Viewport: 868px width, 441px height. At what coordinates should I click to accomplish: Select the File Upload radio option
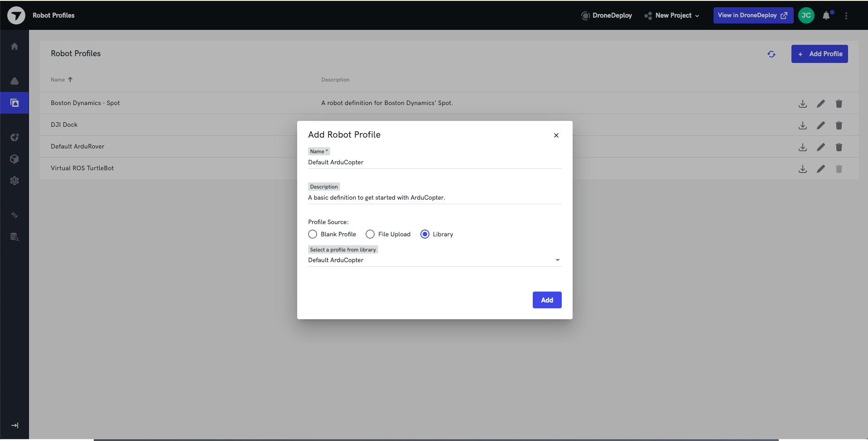tap(370, 234)
